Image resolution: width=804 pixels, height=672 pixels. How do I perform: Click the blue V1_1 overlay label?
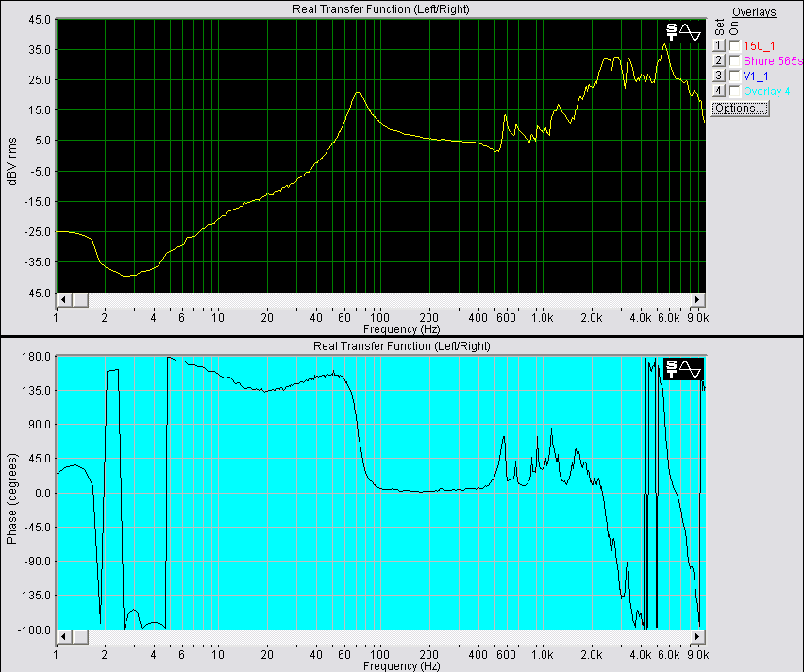point(756,76)
